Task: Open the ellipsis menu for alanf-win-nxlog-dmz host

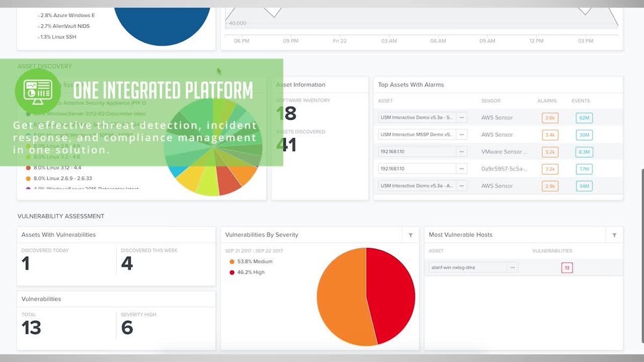Action: (513, 267)
